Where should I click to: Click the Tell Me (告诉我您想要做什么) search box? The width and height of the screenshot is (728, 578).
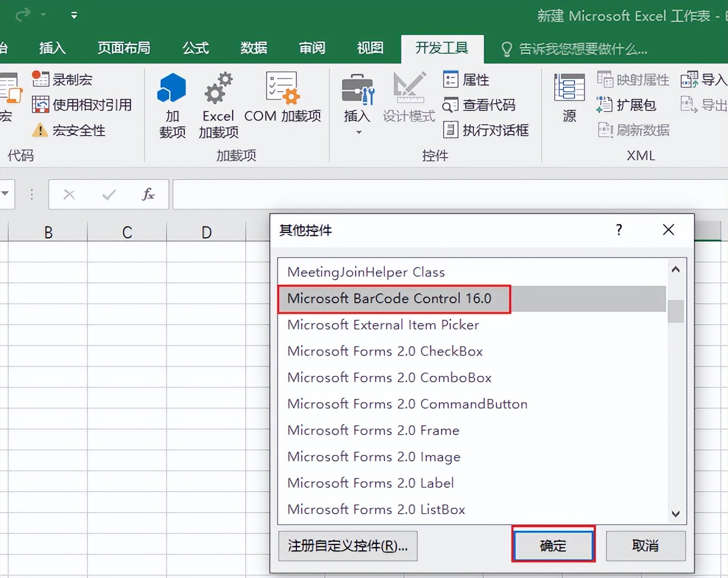[x=575, y=49]
